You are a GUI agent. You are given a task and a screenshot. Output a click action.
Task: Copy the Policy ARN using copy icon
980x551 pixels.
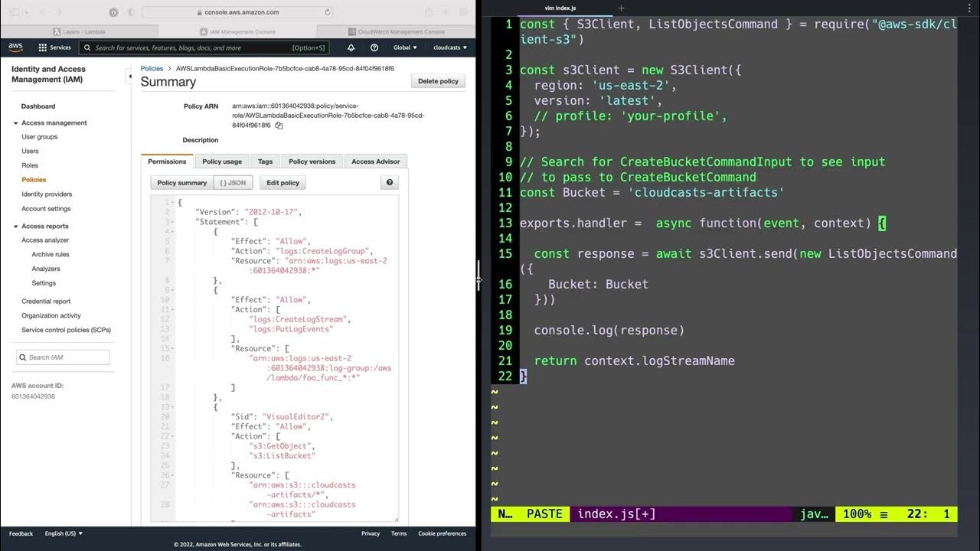[x=279, y=126]
